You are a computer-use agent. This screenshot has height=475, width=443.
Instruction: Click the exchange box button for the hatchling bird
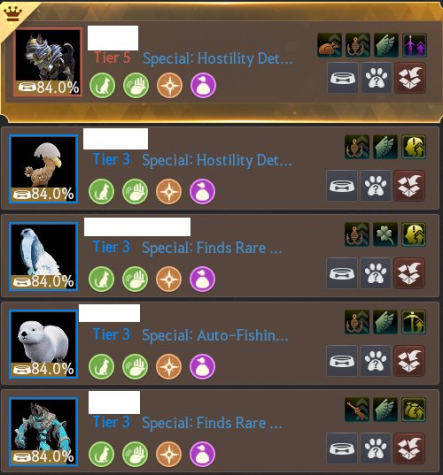[409, 186]
